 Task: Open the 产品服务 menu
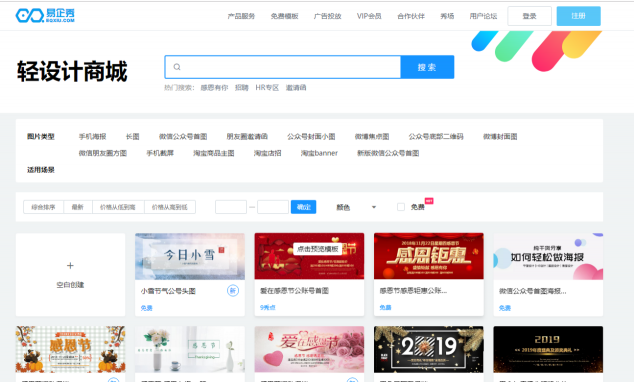pyautogui.click(x=241, y=16)
